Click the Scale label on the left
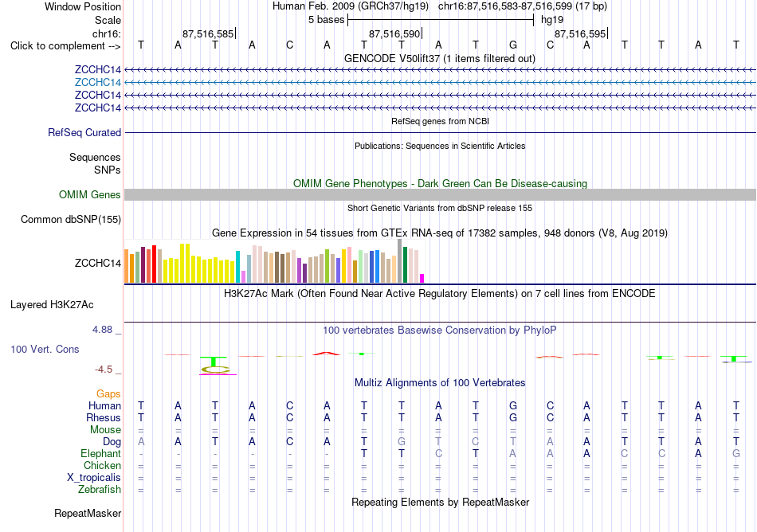The width and height of the screenshot is (757, 532). point(108,20)
